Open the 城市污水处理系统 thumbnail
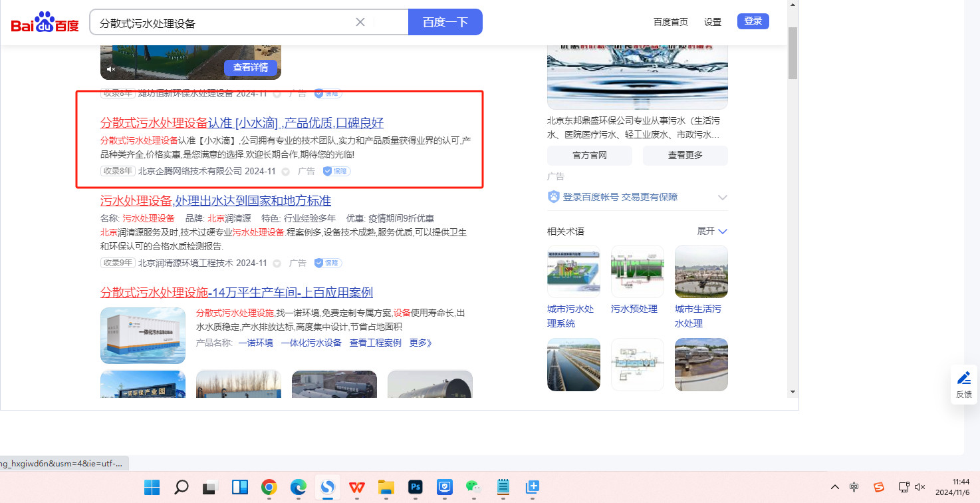 pyautogui.click(x=574, y=271)
